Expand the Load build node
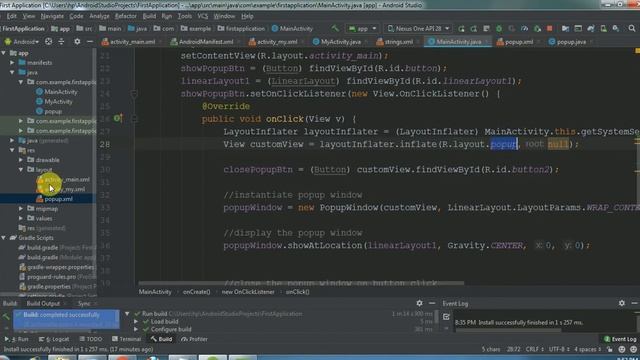 point(136,322)
